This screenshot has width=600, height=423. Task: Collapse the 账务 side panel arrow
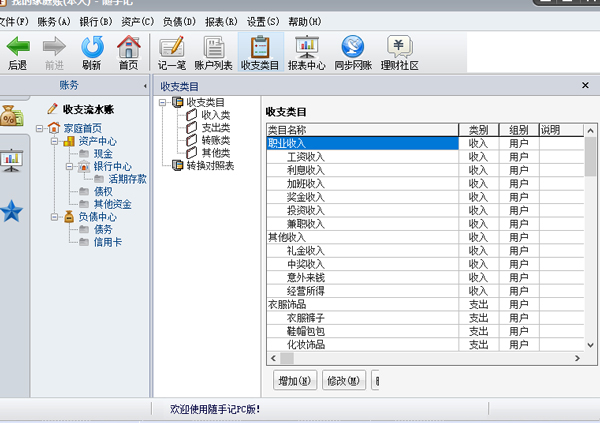tap(145, 86)
